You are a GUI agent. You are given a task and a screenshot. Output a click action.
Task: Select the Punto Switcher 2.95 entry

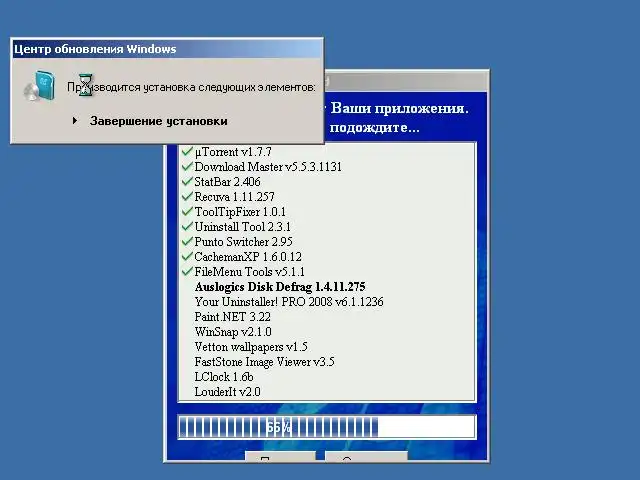243,242
